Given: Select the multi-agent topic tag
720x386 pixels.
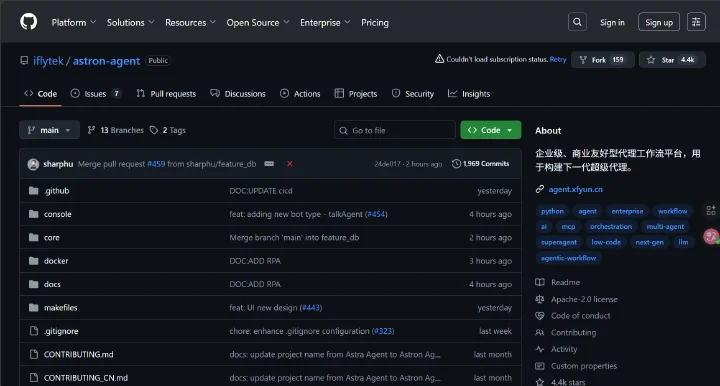Looking at the screenshot, I should (x=665, y=227).
